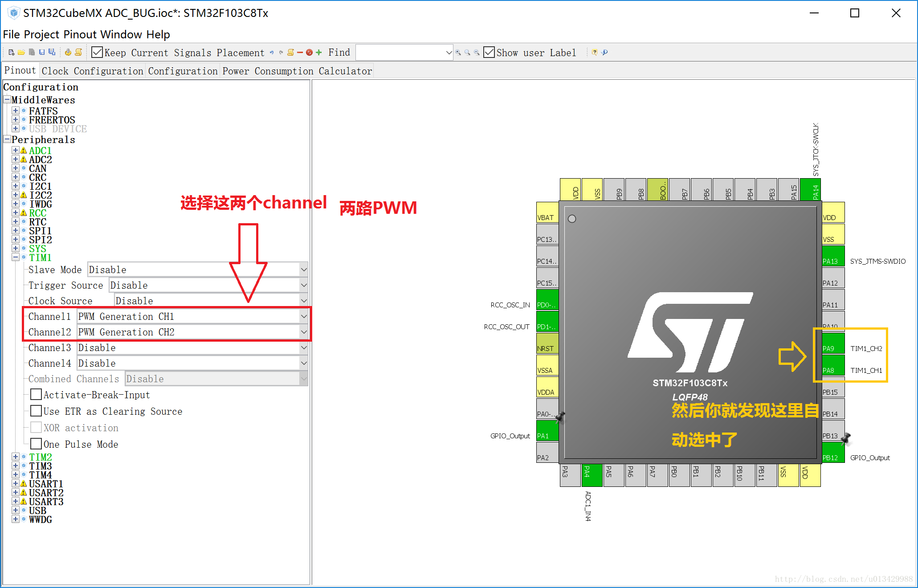Collapse the TIM1 tree node

pyautogui.click(x=16, y=257)
